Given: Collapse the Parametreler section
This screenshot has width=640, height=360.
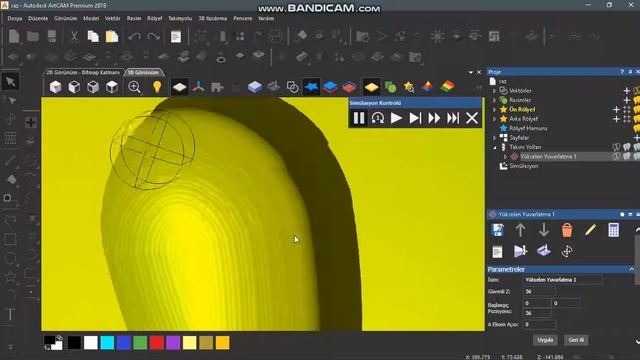Looking at the screenshot, I should pos(631,269).
